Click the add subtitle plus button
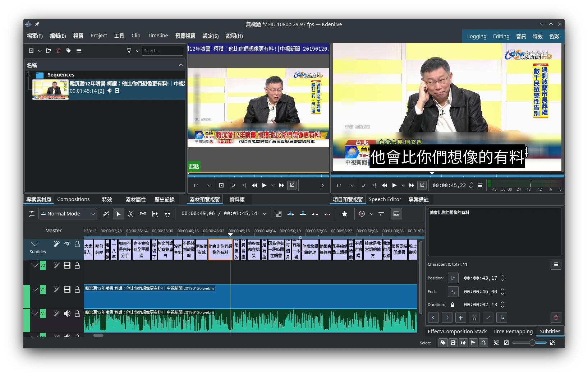 (x=460, y=317)
